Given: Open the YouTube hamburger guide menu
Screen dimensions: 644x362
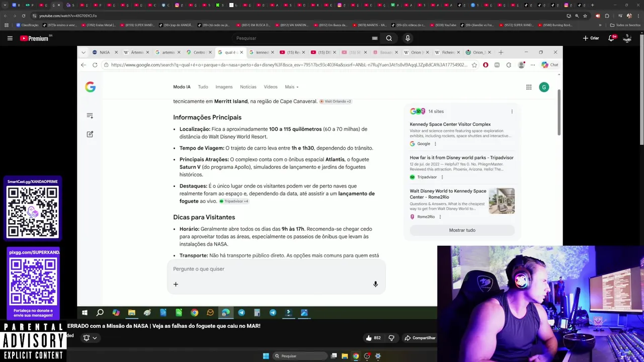Looking at the screenshot, I should click(x=10, y=38).
